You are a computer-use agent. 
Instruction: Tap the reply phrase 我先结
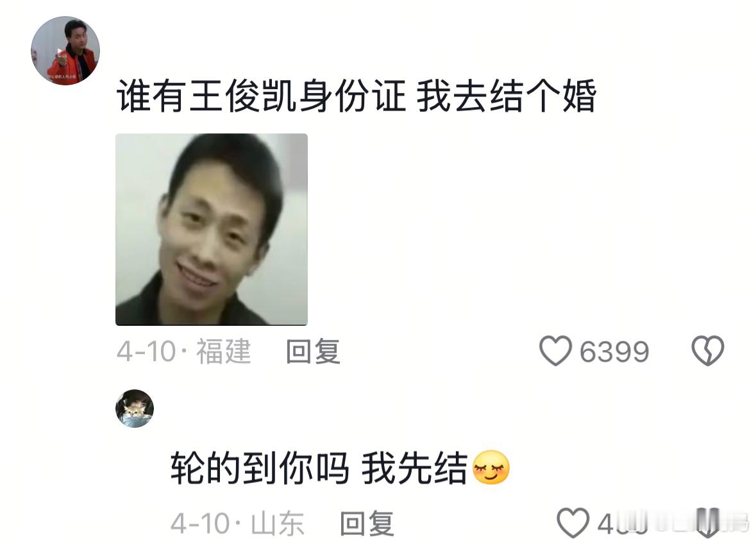(415, 468)
